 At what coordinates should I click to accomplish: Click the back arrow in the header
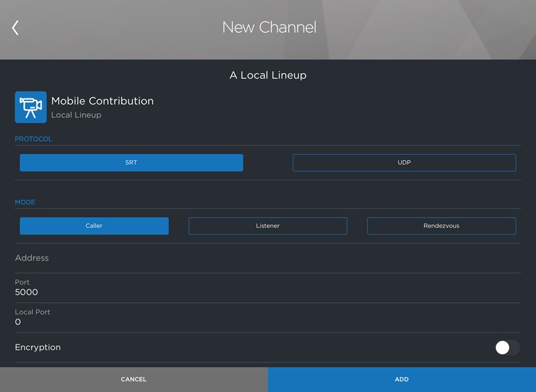(x=15, y=27)
